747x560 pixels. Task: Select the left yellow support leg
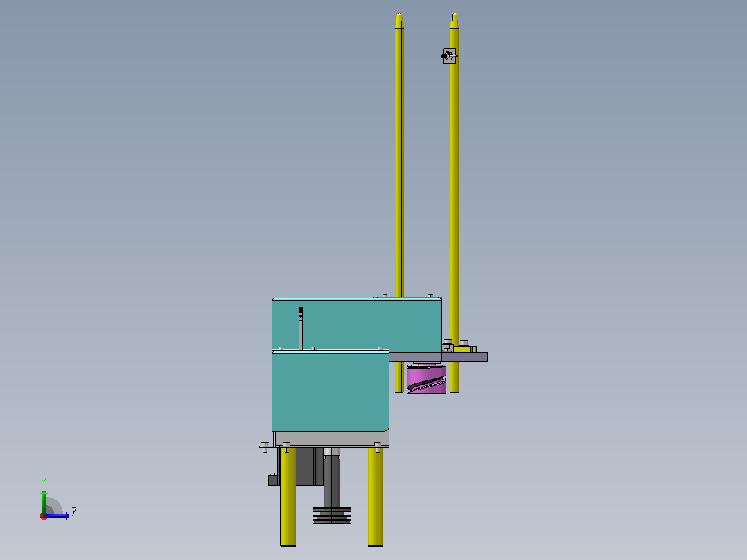click(x=288, y=497)
